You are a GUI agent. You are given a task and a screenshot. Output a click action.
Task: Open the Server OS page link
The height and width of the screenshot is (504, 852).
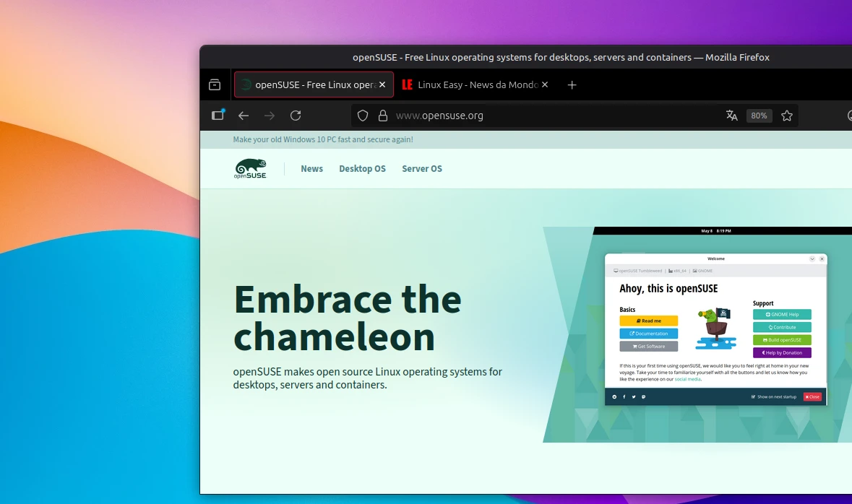422,168
